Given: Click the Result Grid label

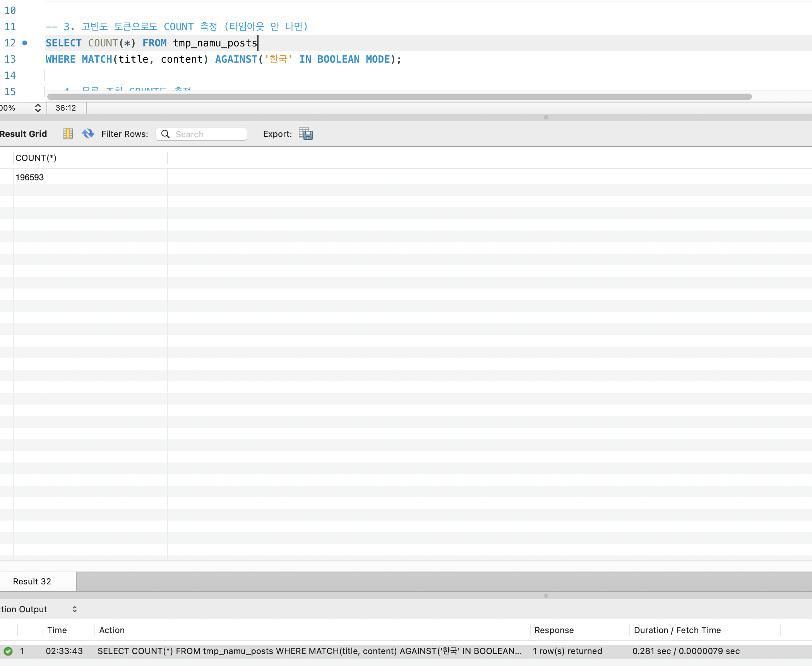Looking at the screenshot, I should click(x=23, y=134).
